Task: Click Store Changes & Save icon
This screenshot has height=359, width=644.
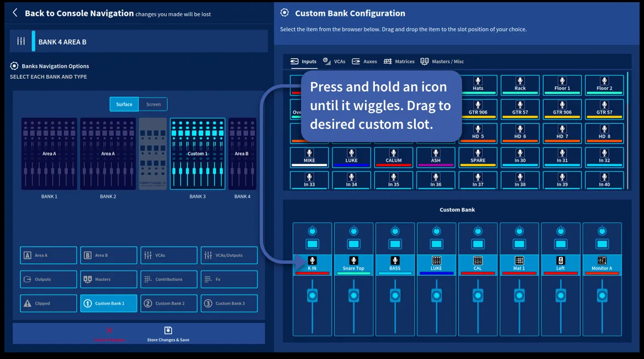Action: (168, 331)
